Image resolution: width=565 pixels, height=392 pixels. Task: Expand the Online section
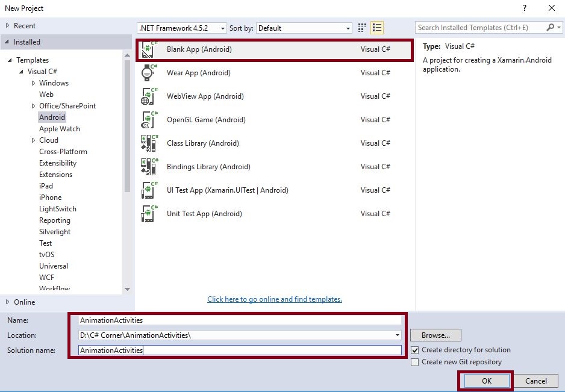click(7, 302)
